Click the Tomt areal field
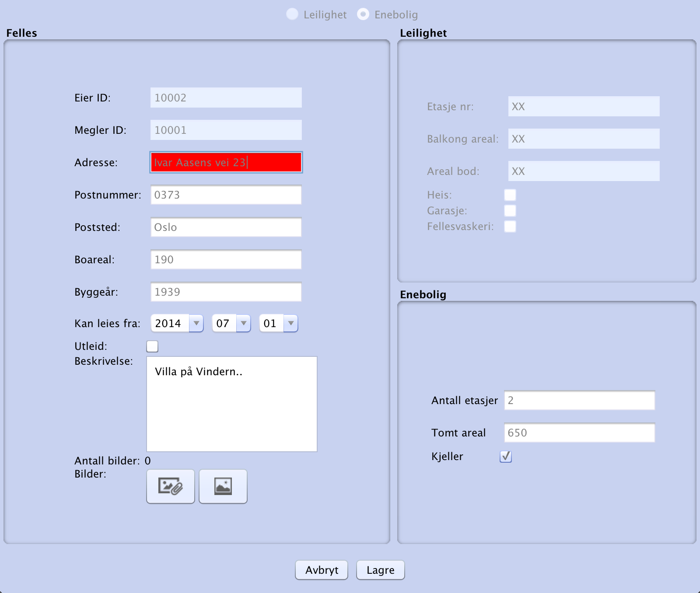Image resolution: width=700 pixels, height=593 pixels. click(580, 433)
